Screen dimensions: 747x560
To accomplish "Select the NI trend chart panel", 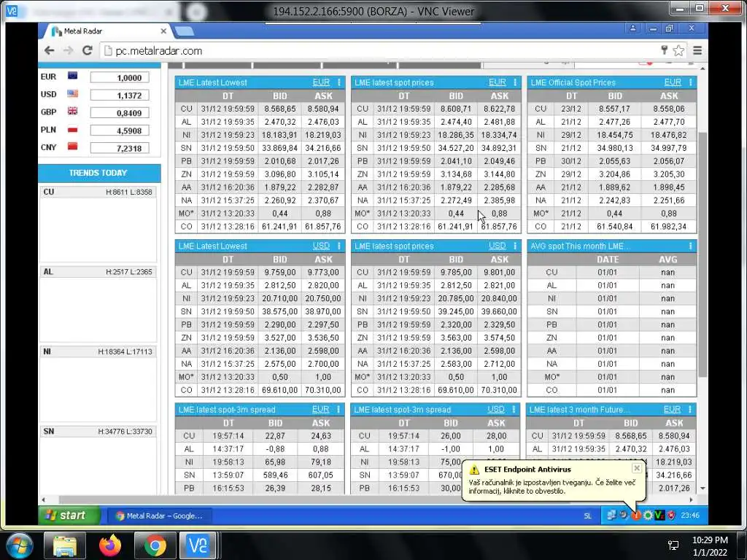I will click(98, 385).
